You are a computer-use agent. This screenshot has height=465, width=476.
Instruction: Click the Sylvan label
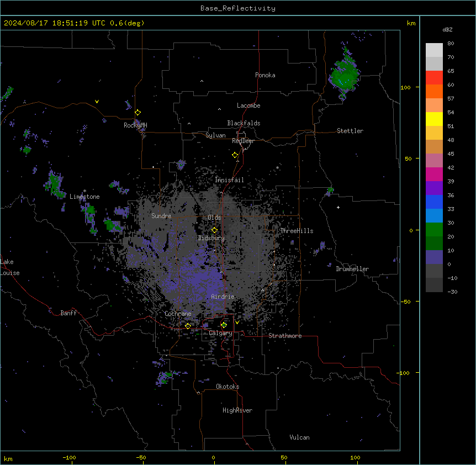pyautogui.click(x=215, y=135)
